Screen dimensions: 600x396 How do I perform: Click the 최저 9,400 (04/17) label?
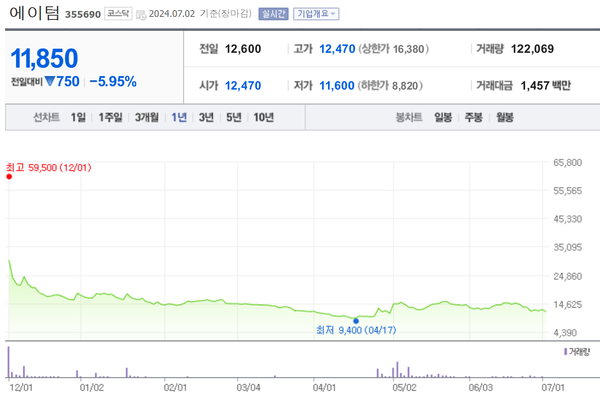356,330
